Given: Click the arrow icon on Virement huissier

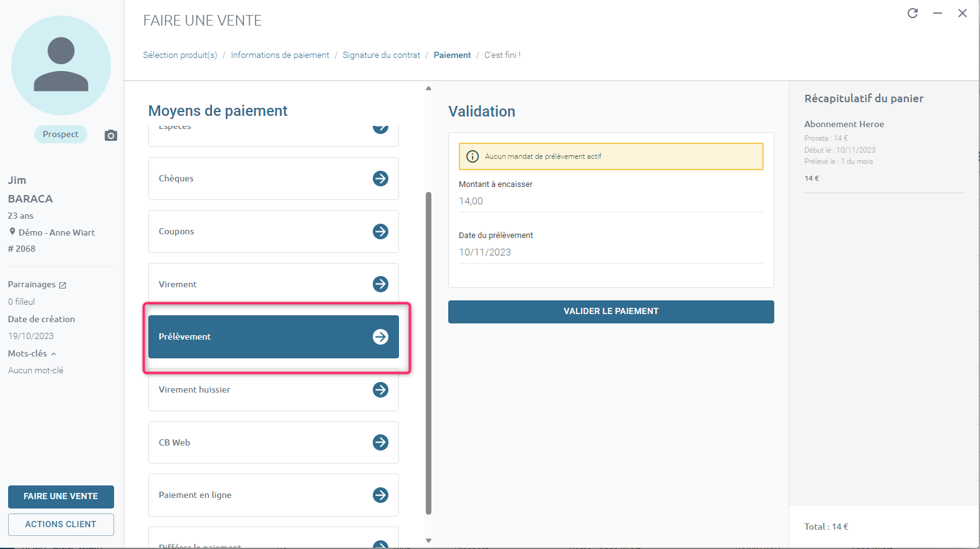Looking at the screenshot, I should point(380,389).
